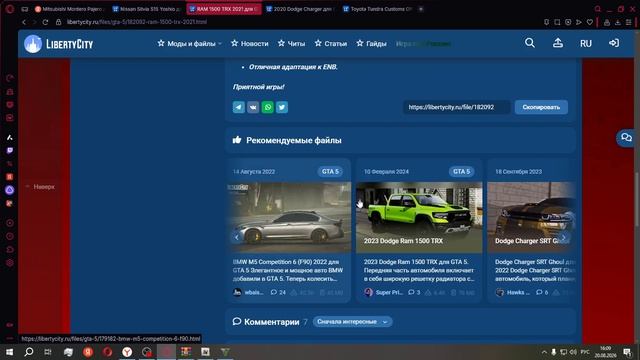Switch to Mitsubishi Montero Pajero tab

(69, 9)
